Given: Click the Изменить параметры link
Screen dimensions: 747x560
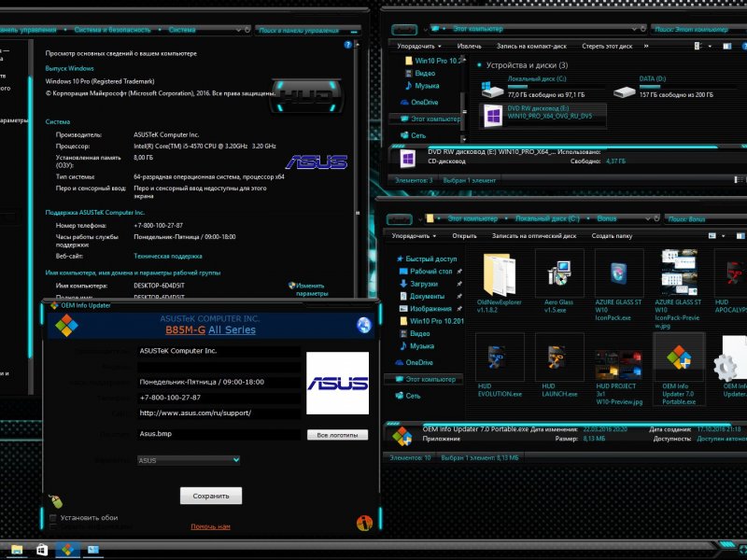Looking at the screenshot, I should [310, 289].
